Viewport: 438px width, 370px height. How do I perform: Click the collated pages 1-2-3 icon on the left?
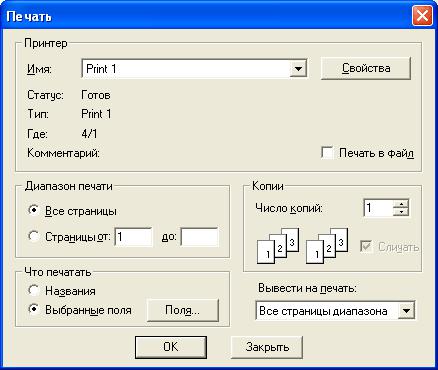coord(278,246)
